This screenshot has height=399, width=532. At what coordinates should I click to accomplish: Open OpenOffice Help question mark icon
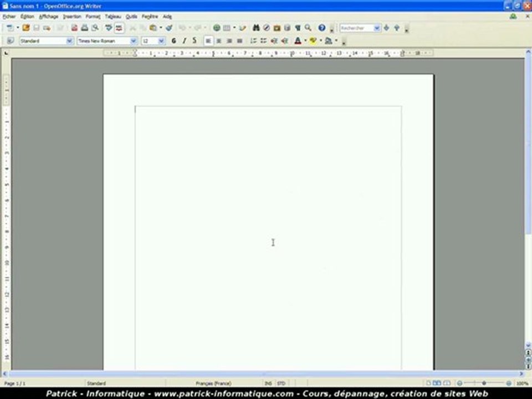click(x=322, y=28)
